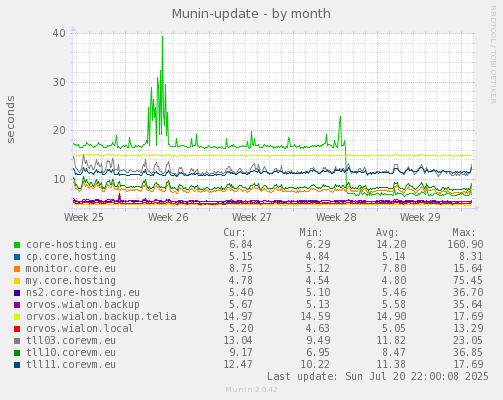Click the tll10.corevm.eu max value 36.85
The height and width of the screenshot is (400, 503).
point(468,352)
